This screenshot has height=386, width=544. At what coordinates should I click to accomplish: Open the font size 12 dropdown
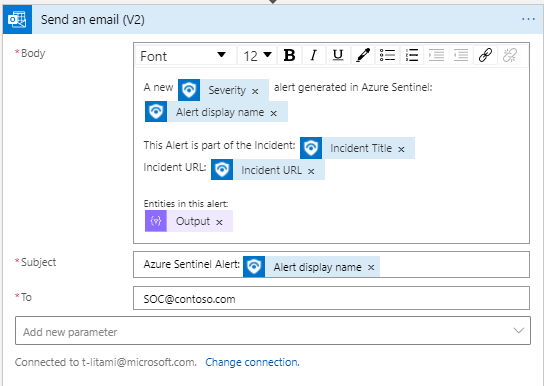257,55
